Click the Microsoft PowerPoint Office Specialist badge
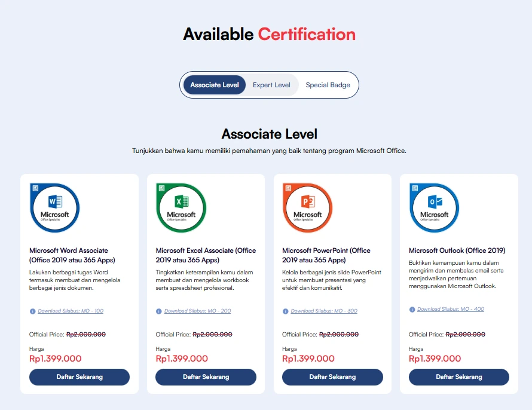The width and height of the screenshot is (532, 410). point(307,207)
